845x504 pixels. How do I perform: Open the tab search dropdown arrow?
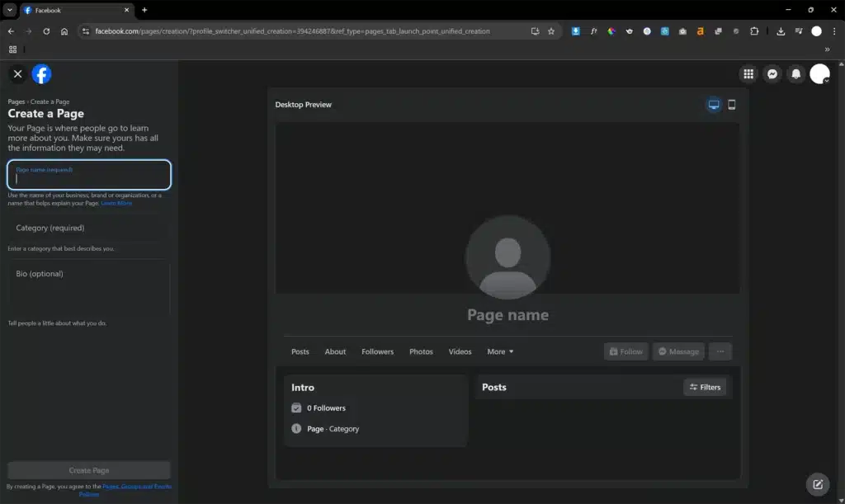10,10
